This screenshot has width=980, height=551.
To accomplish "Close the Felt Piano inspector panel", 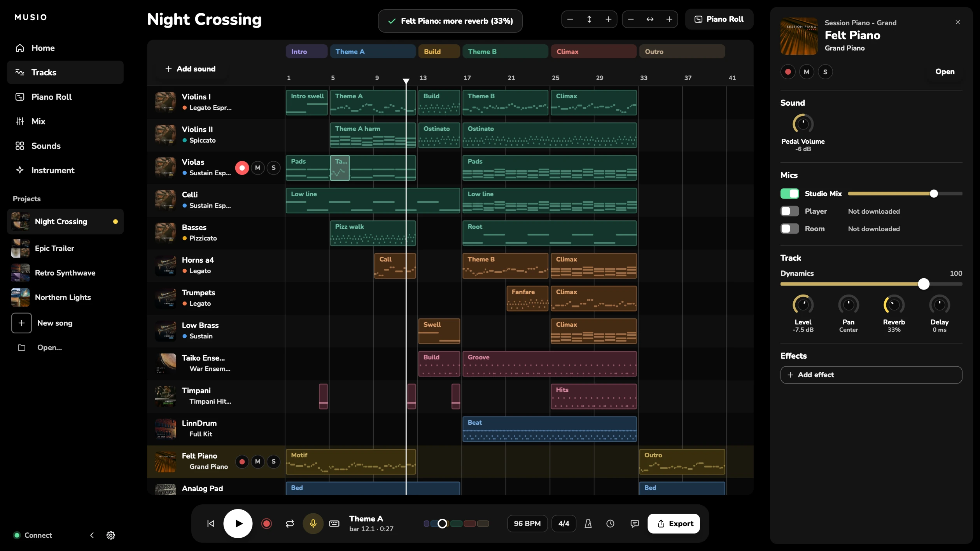I will click(x=958, y=22).
